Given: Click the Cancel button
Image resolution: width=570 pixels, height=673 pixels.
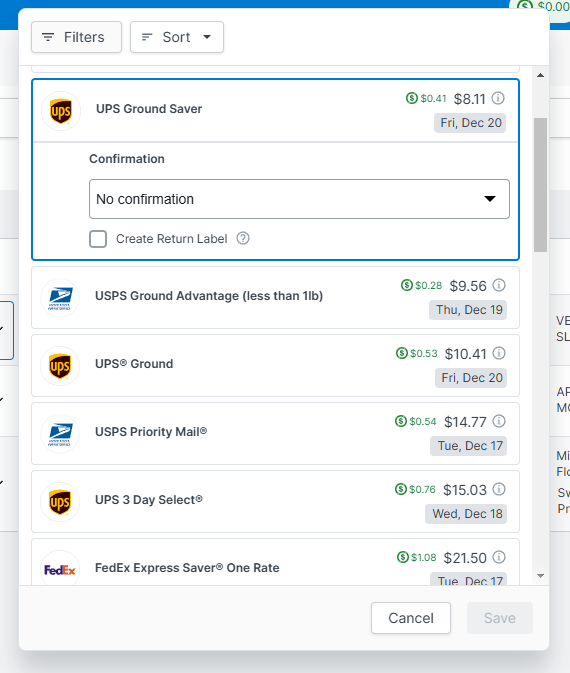Looking at the screenshot, I should (411, 618).
